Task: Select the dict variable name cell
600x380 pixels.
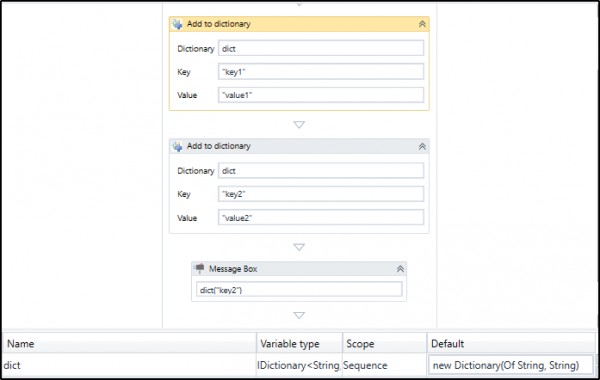Action: click(129, 365)
